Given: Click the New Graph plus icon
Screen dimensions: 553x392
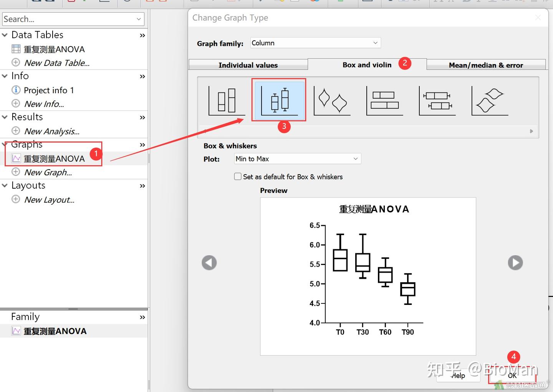Looking at the screenshot, I should click(16, 172).
